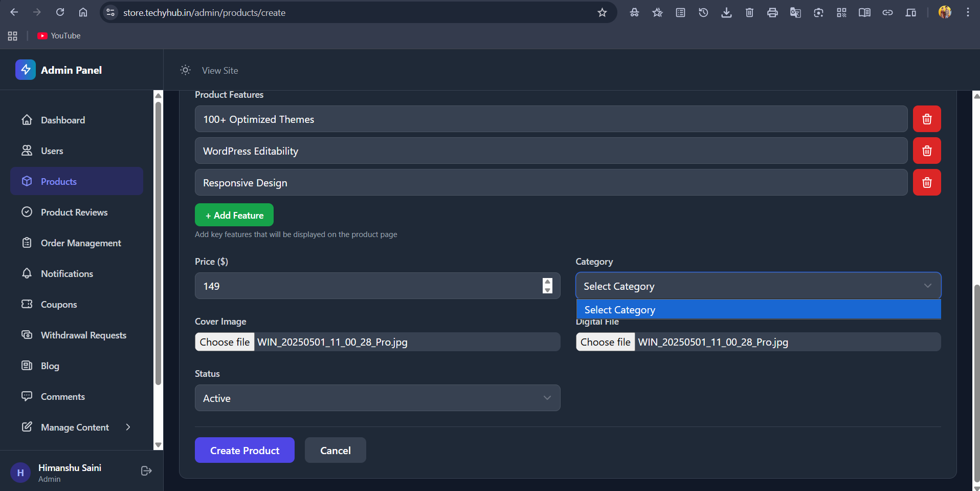The height and width of the screenshot is (491, 980).
Task: Open the Category dropdown
Action: [758, 286]
